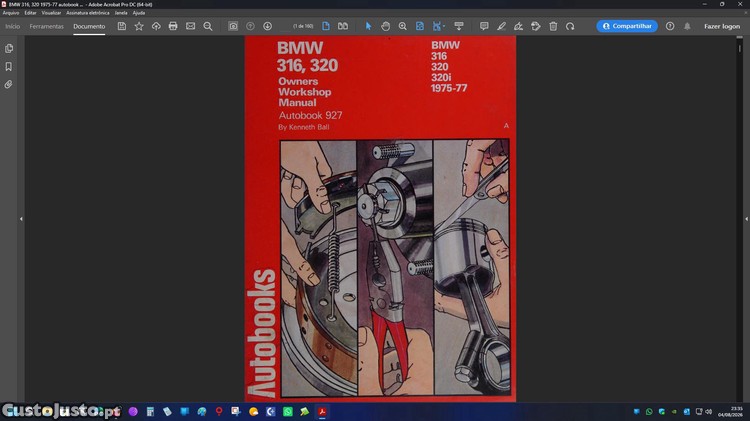Open the Ajuda menu
The image size is (750, 421).
(139, 13)
